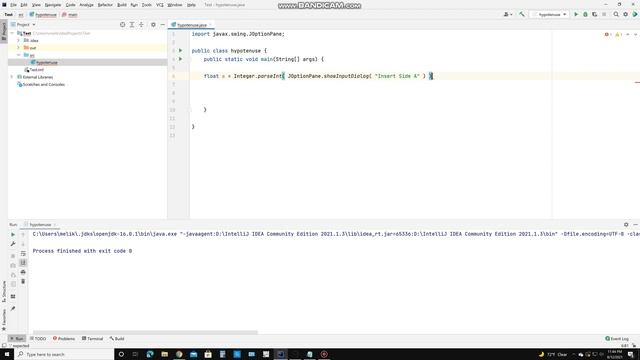Click the run gutter arrow beside class hypotenuse

tap(180, 51)
